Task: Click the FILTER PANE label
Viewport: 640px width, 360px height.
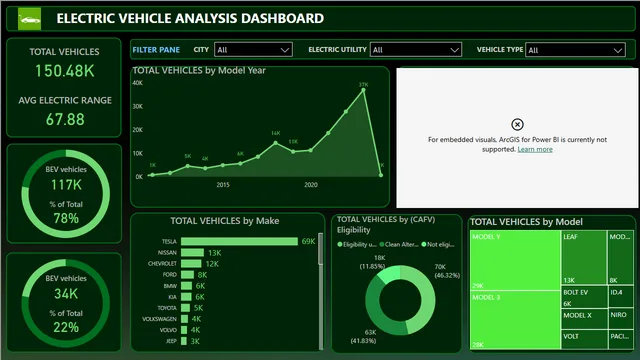Action: 156,50
